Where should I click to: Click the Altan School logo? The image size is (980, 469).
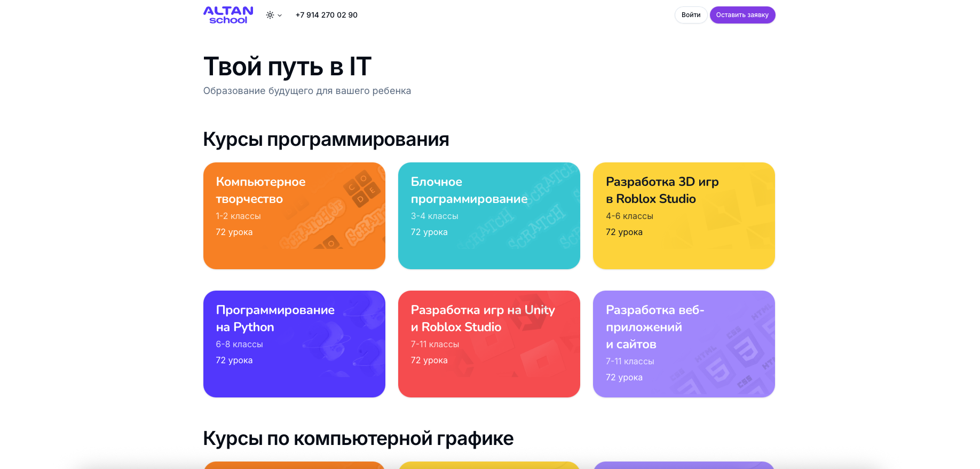(228, 15)
